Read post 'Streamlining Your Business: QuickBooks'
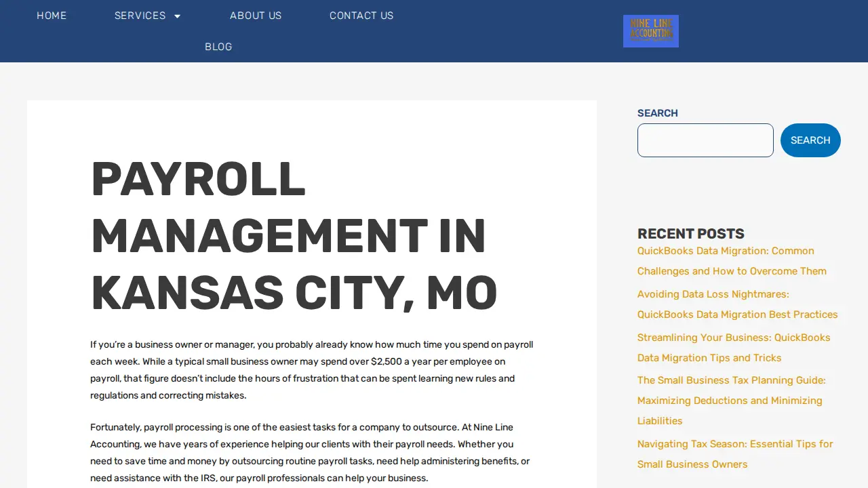The image size is (868, 488). click(734, 348)
